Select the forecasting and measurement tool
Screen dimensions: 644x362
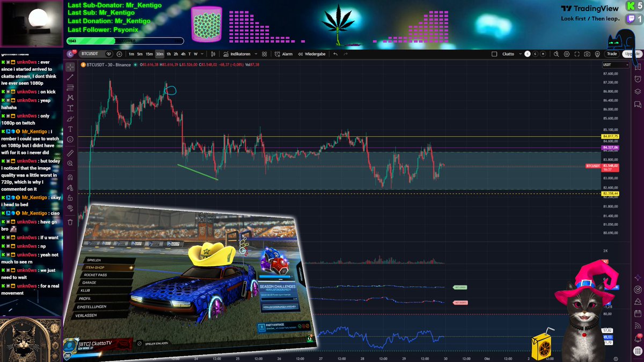[x=70, y=108]
